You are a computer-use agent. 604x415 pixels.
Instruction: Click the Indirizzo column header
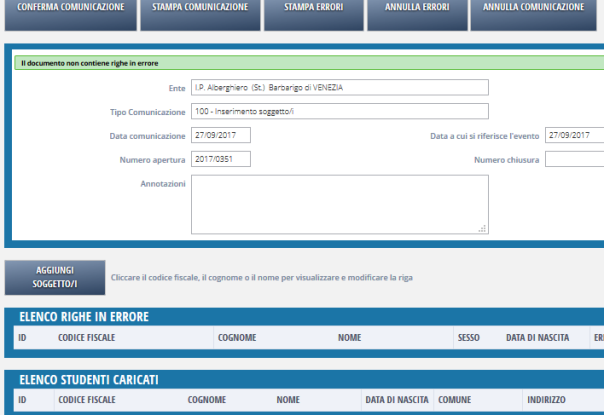click(x=547, y=400)
